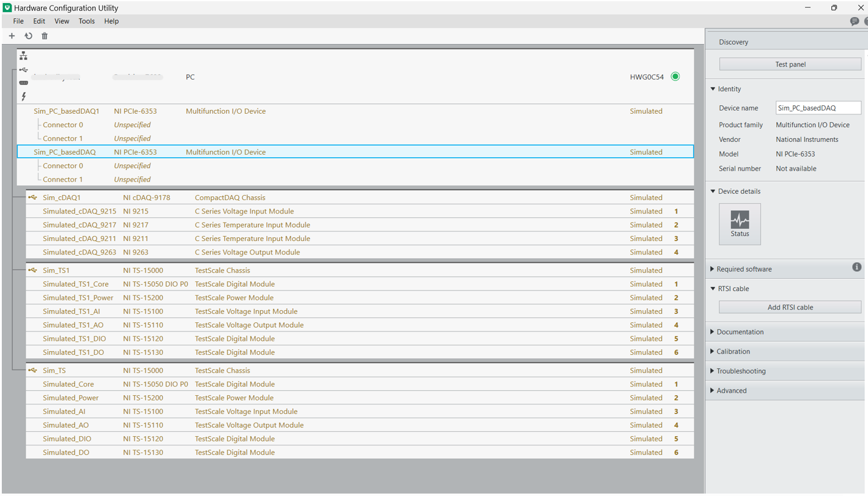Select the Sim_PC_basedDAQ1 device row
This screenshot has height=496, width=868.
355,111
